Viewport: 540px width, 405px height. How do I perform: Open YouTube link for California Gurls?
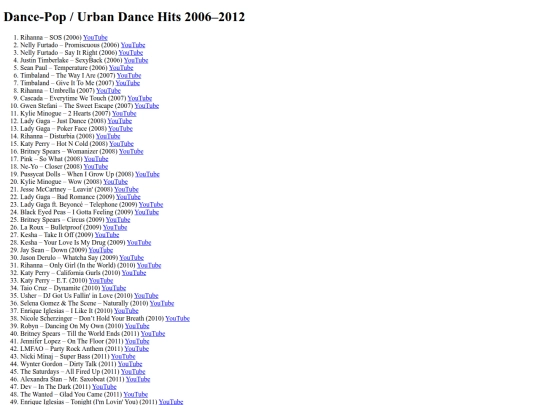pos(134,273)
